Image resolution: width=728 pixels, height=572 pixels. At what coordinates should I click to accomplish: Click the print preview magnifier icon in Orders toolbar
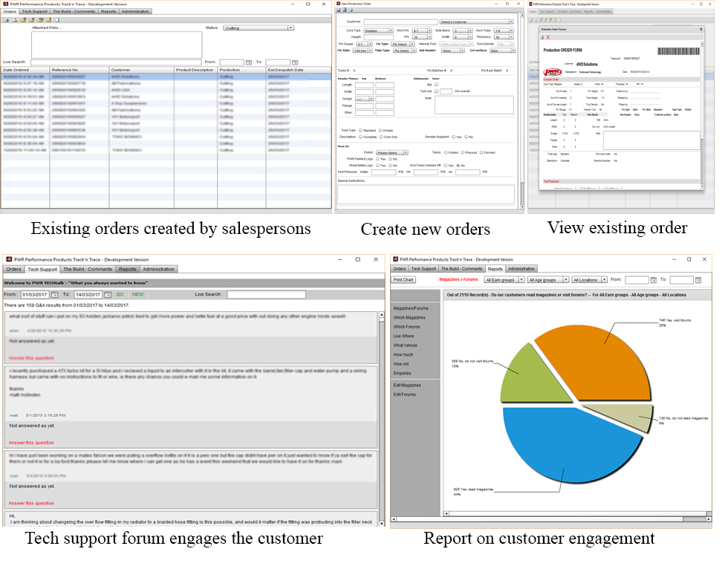coord(14,20)
